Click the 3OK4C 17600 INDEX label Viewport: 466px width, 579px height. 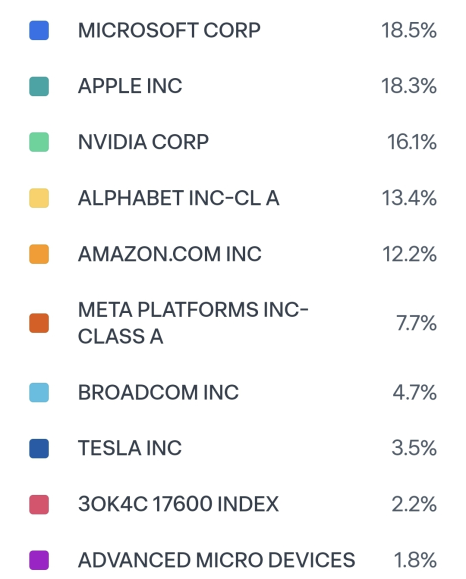178,504
